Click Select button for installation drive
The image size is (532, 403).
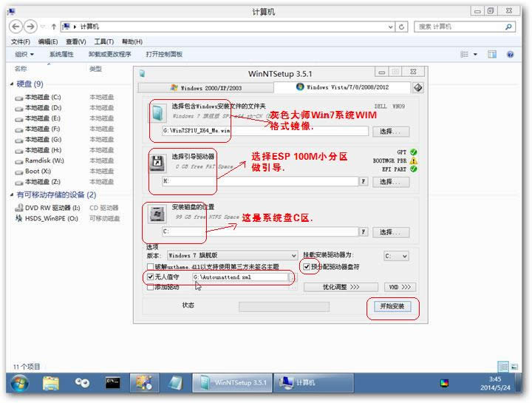click(391, 232)
